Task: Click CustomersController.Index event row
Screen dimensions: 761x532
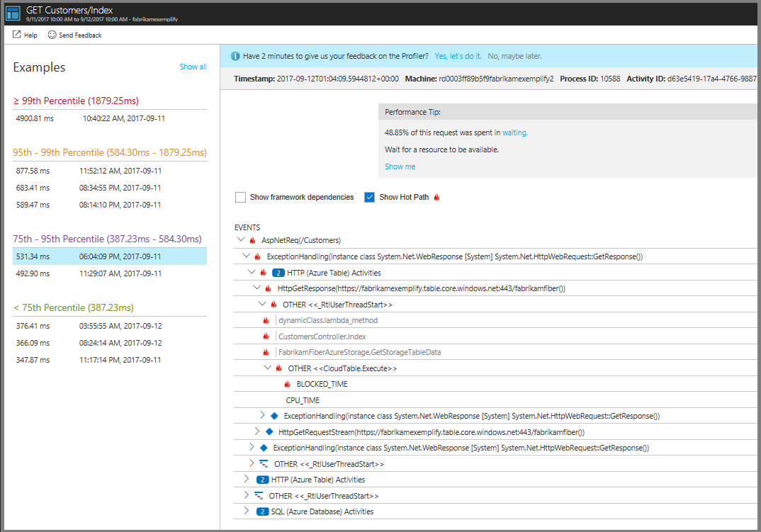Action: coord(495,336)
